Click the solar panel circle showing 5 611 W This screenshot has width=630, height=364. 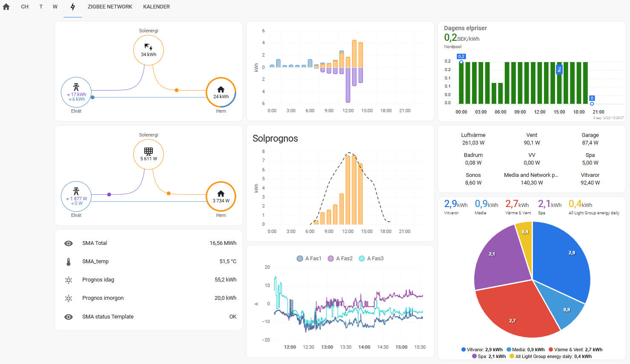point(149,154)
